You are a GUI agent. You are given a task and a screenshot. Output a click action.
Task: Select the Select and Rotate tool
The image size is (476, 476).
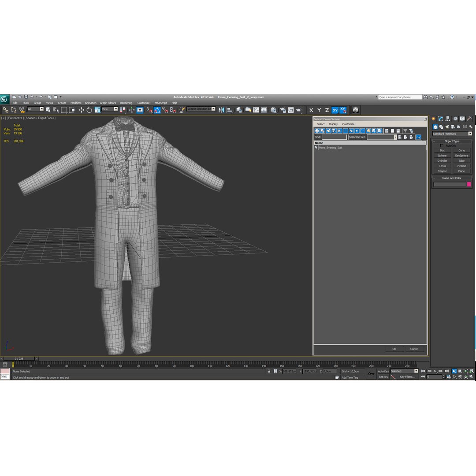(89, 110)
